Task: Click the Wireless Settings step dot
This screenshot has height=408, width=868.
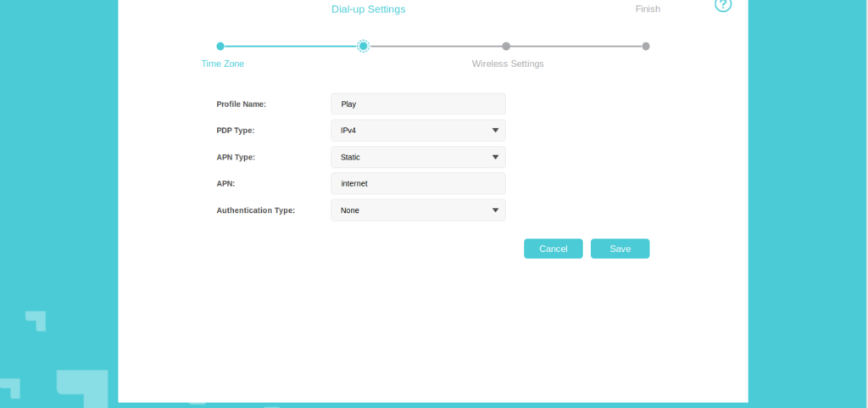Action: [506, 47]
